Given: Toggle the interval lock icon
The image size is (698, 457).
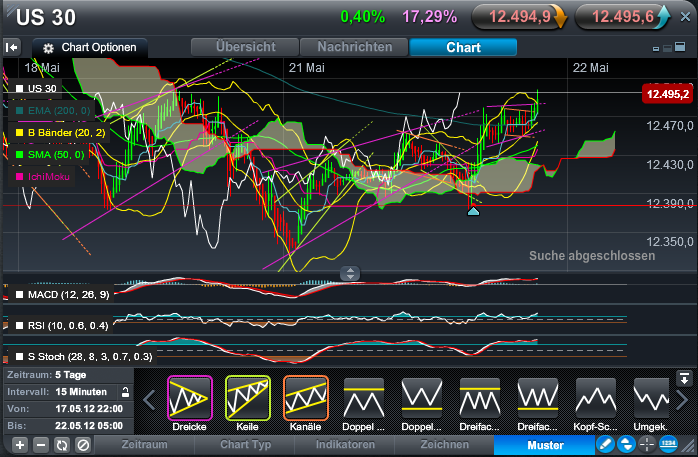Looking at the screenshot, I should (126, 392).
